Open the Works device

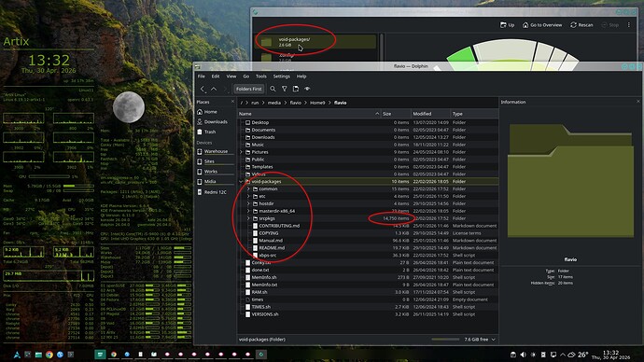point(216,172)
